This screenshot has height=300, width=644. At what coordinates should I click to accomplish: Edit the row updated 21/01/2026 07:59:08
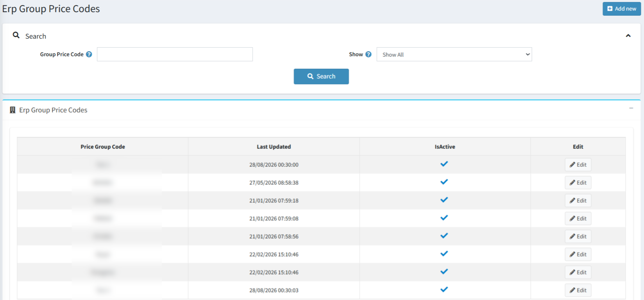(x=578, y=219)
